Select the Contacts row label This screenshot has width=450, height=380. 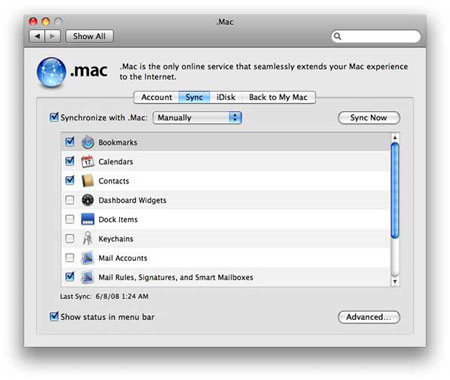click(114, 181)
